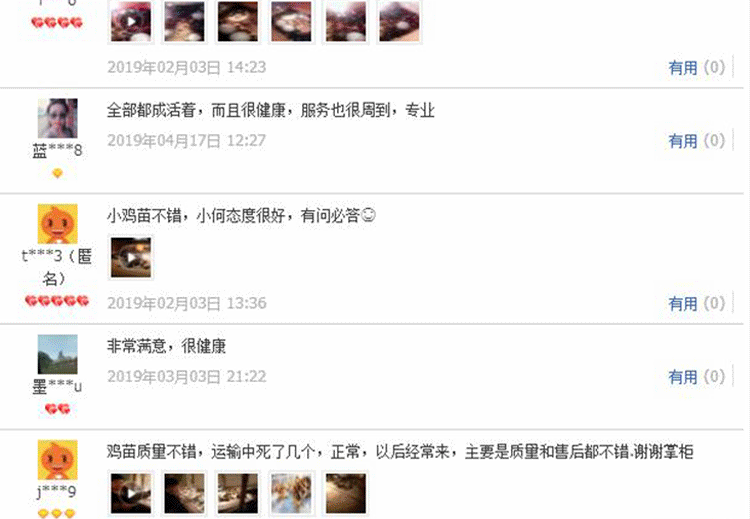Screen dimensions: 750x519
Task: Open light-colored chick photo in bottom review
Action: coord(292,494)
